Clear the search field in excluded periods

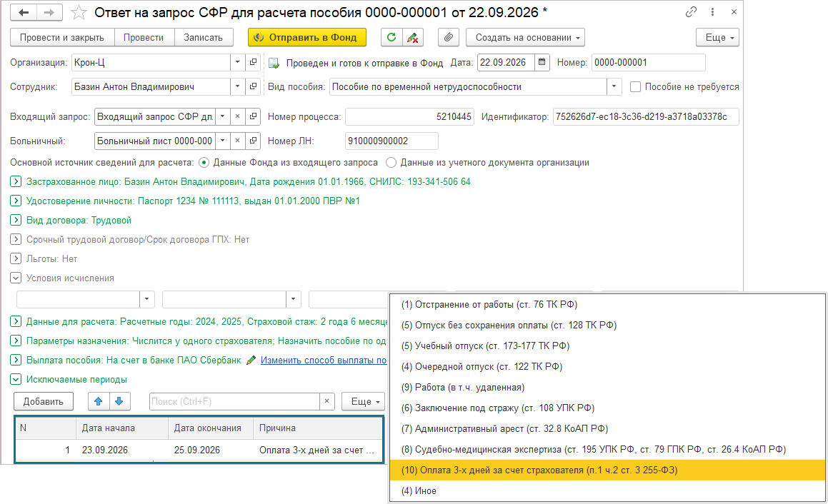[x=327, y=402]
